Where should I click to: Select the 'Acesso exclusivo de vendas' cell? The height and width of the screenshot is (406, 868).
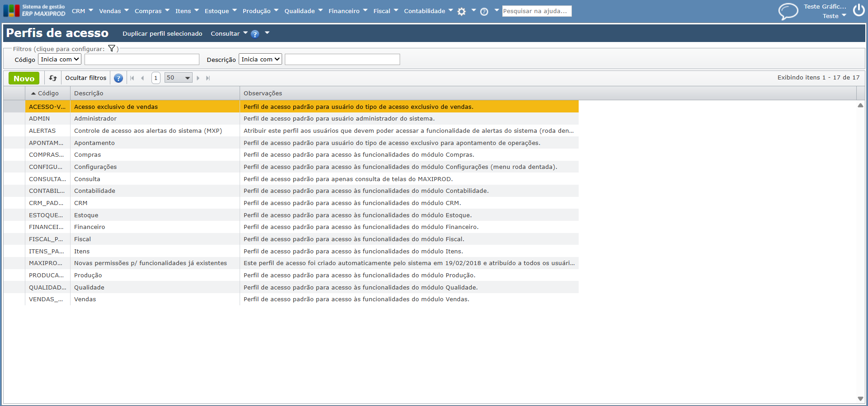coord(155,107)
